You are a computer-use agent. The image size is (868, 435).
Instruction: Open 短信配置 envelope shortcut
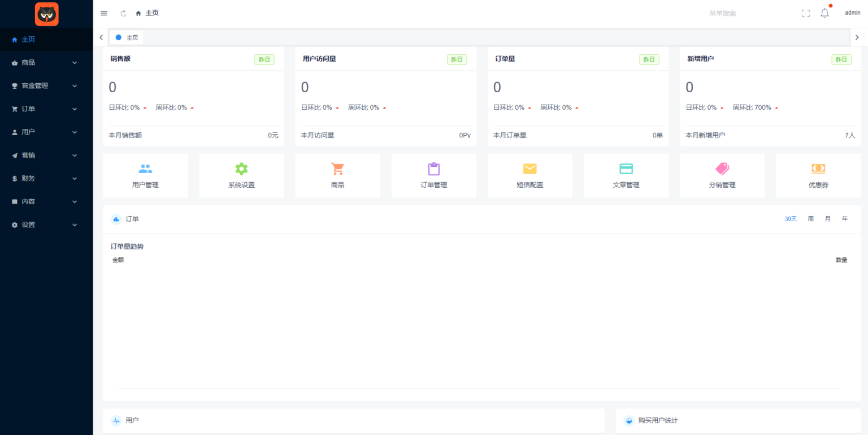click(530, 175)
